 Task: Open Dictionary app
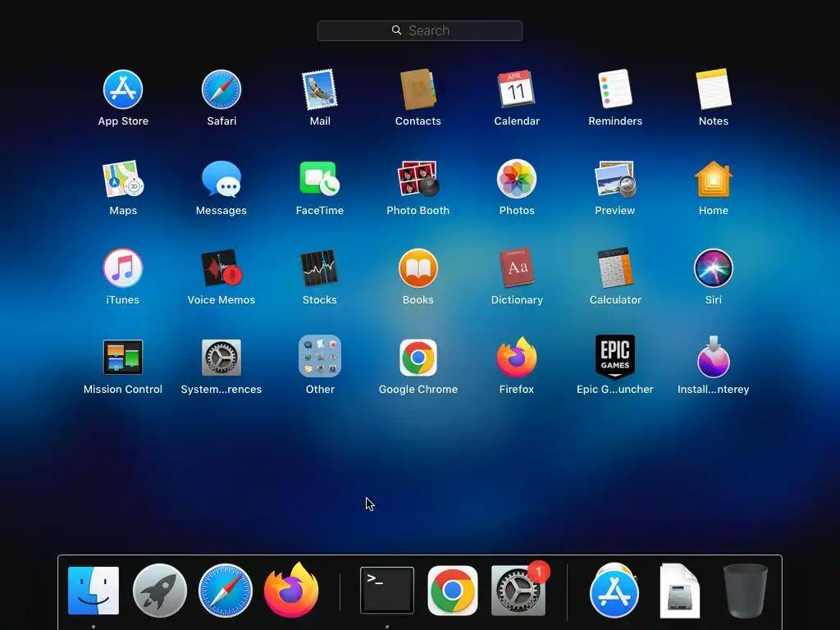point(517,268)
